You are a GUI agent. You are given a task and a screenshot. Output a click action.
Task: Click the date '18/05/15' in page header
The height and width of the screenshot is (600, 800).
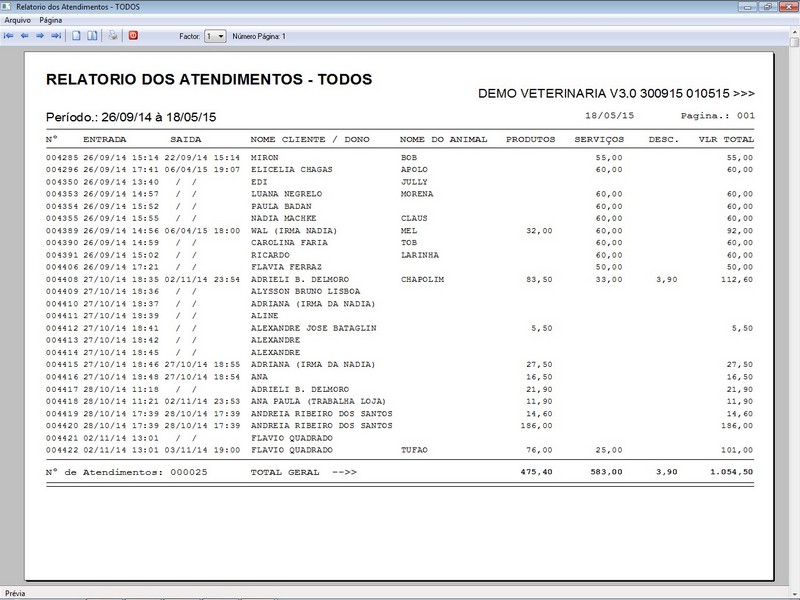point(609,116)
